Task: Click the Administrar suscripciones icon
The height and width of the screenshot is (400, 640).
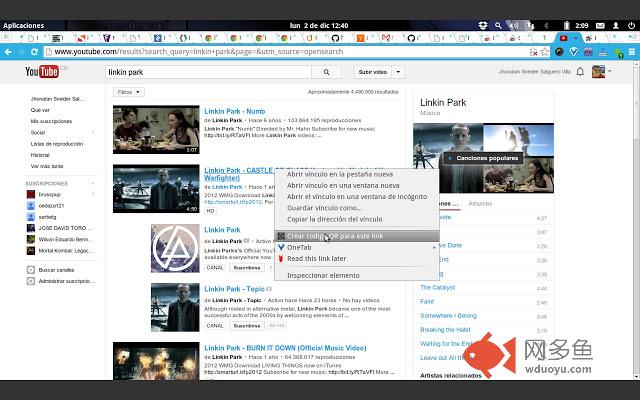Action: coord(31,281)
